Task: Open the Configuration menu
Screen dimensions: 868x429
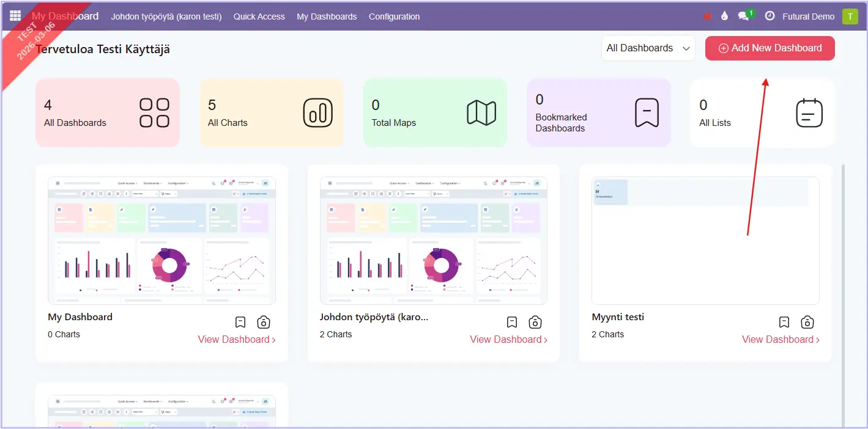Action: click(x=394, y=16)
